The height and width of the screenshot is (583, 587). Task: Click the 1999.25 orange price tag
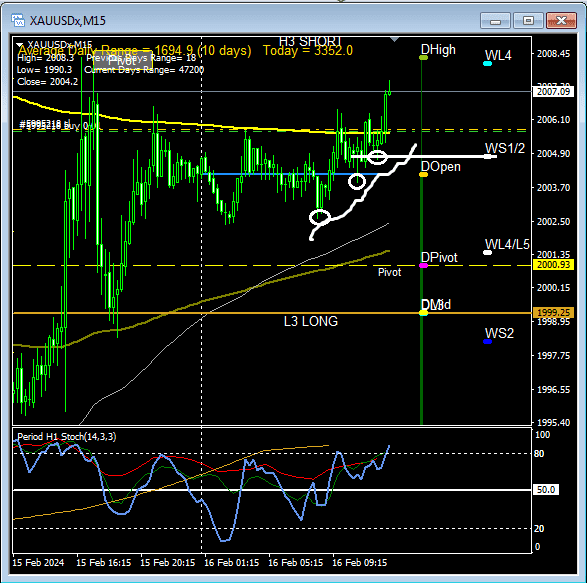click(553, 312)
